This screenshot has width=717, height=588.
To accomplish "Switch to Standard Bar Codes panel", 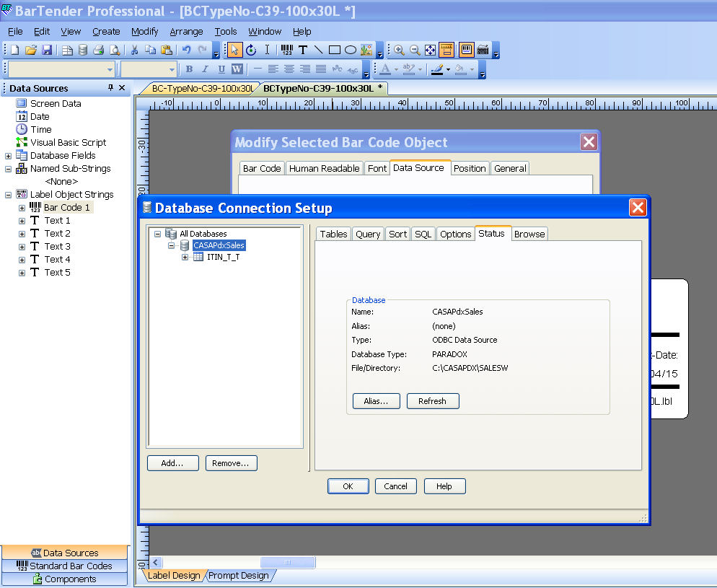I will tap(64, 566).
